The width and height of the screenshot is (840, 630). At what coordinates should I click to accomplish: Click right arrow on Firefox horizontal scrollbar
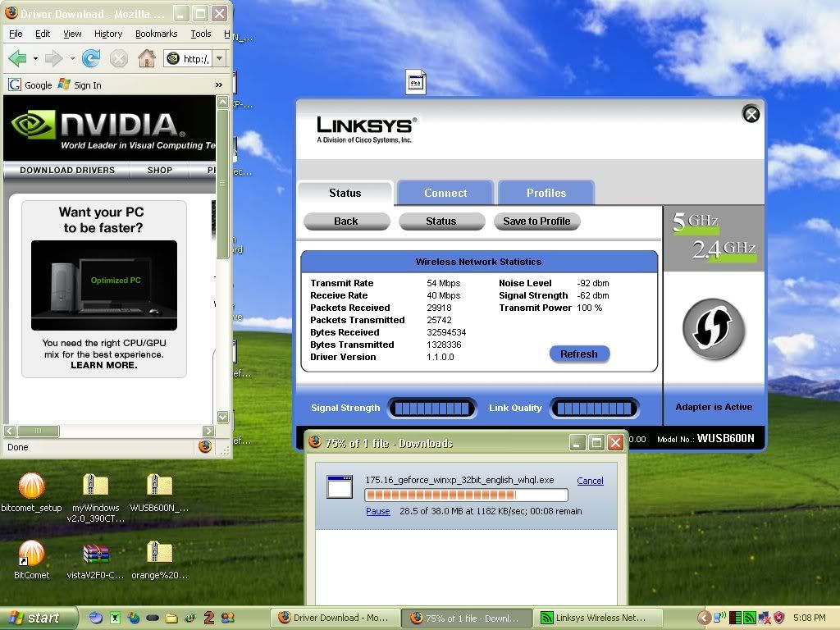tap(209, 431)
